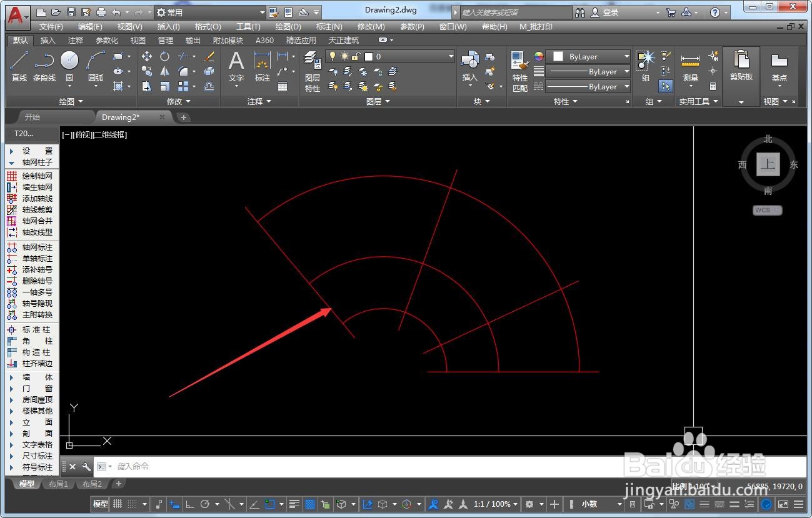This screenshot has height=518, width=812.
Task: Click the Mirror tool icon
Action: tap(164, 71)
